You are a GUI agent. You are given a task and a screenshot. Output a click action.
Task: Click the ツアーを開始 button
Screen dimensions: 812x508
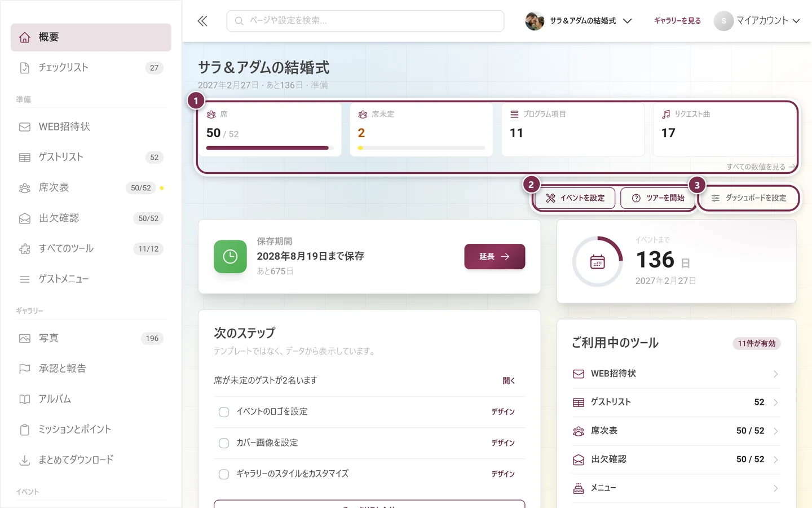coord(658,198)
